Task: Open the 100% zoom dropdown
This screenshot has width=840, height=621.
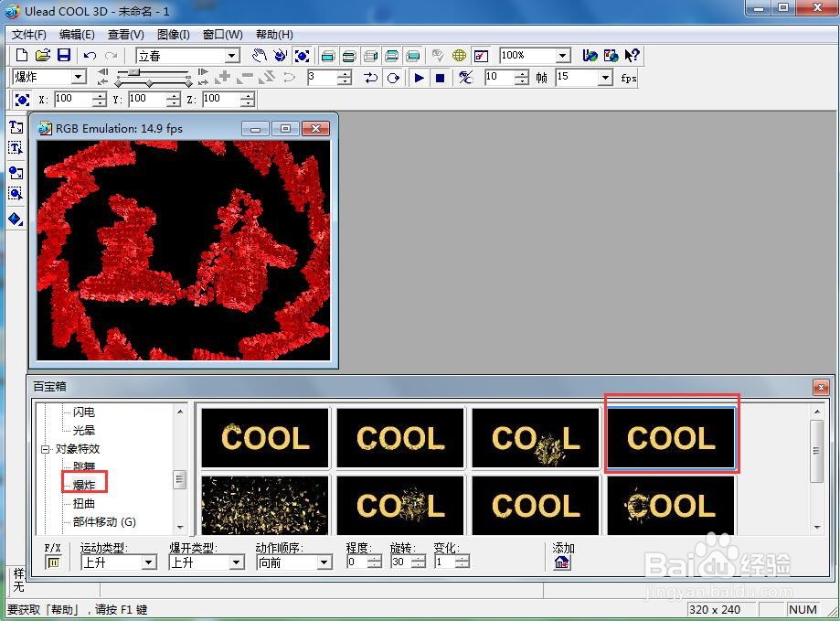Action: tap(562, 55)
